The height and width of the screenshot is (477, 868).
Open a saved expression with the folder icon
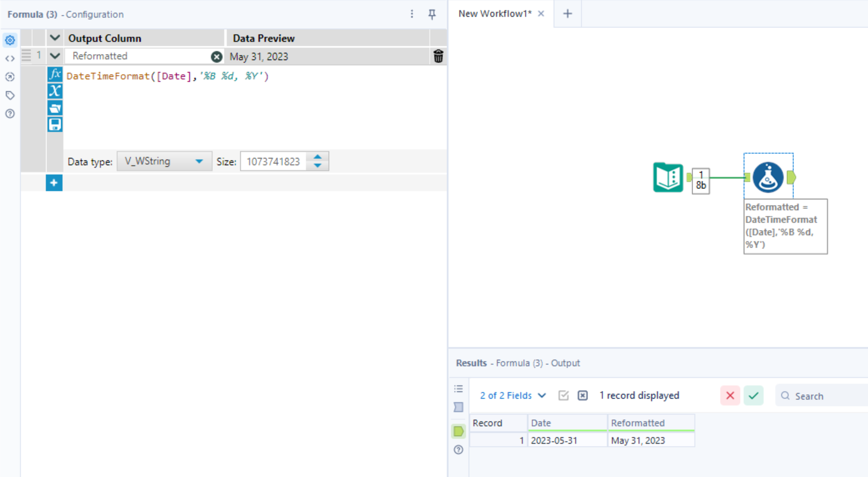coord(55,108)
